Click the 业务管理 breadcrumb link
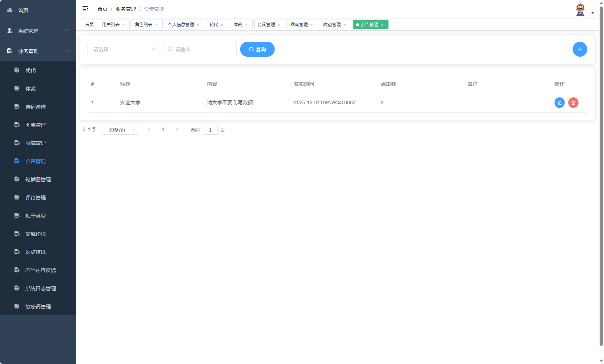The height and width of the screenshot is (364, 604). tap(125, 9)
